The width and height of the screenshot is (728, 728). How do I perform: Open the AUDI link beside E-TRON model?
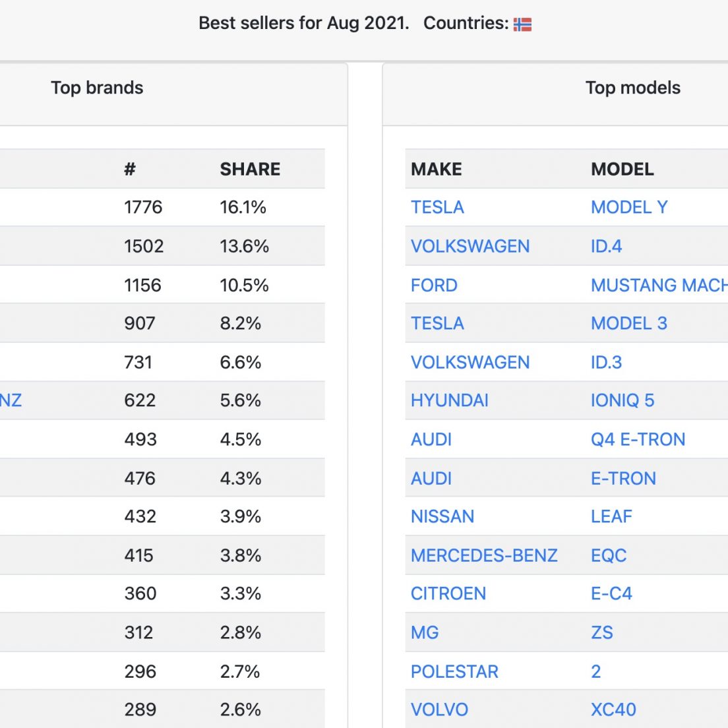(431, 478)
